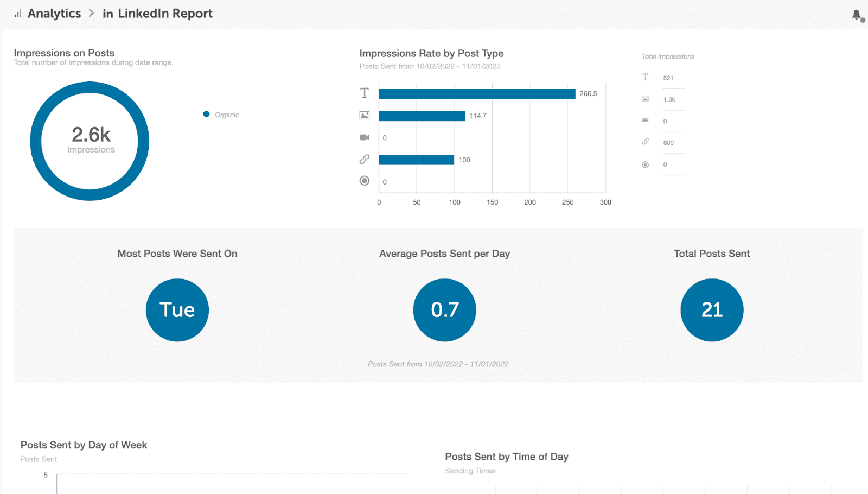Click the video post icon in the Impressions chart
868x494 pixels.
[364, 137]
